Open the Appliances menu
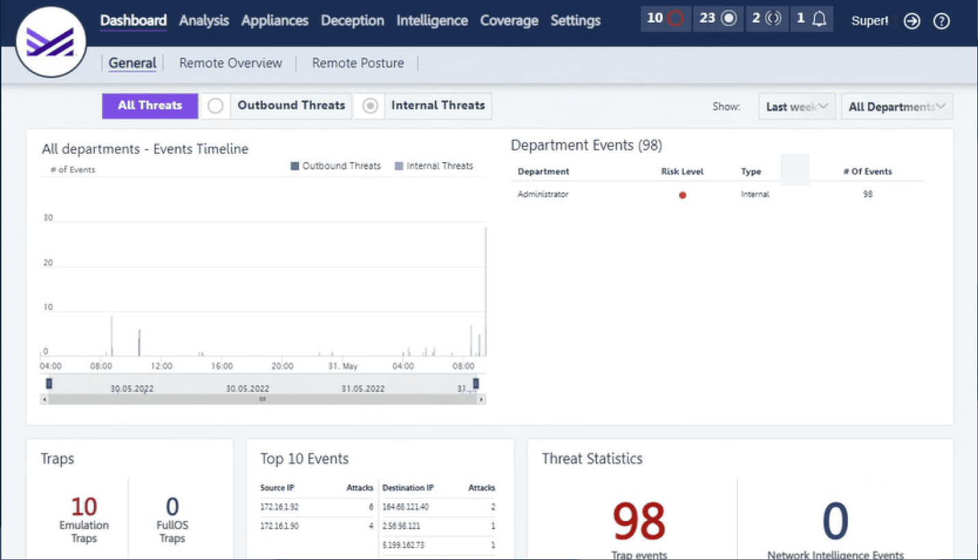978x560 pixels. click(x=275, y=21)
